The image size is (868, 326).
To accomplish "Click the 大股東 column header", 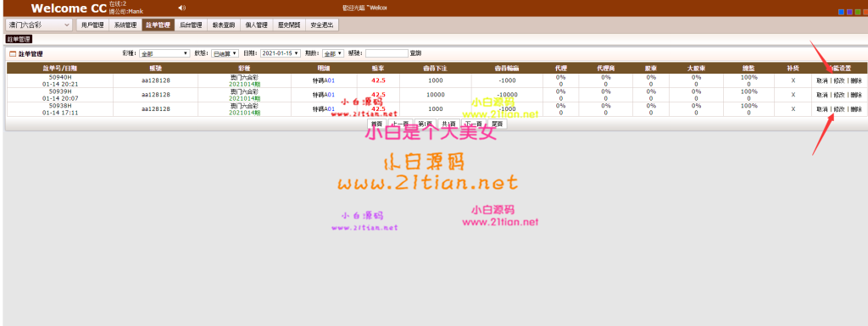I will [x=696, y=68].
